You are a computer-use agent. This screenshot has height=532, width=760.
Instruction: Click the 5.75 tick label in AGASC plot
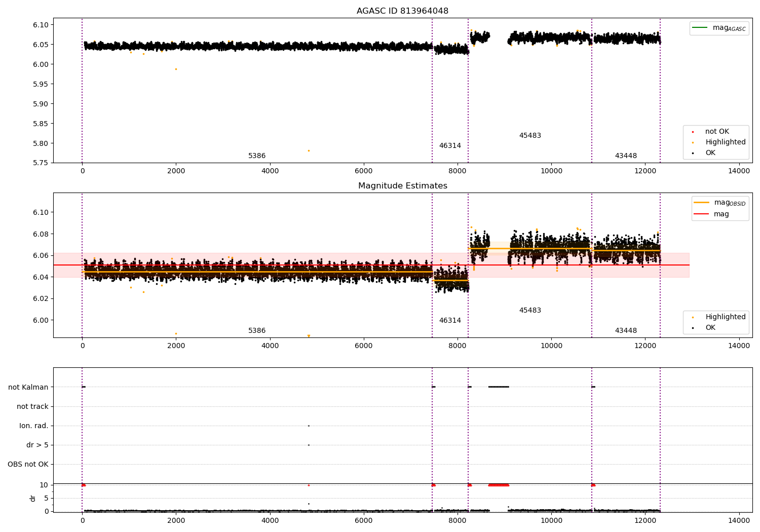[x=41, y=163]
